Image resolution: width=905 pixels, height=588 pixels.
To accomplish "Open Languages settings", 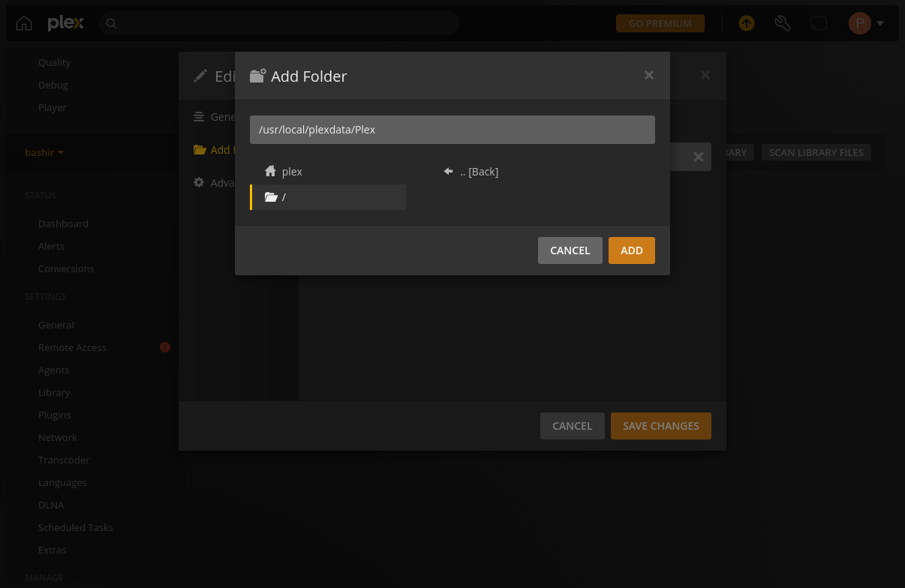I will 62,482.
